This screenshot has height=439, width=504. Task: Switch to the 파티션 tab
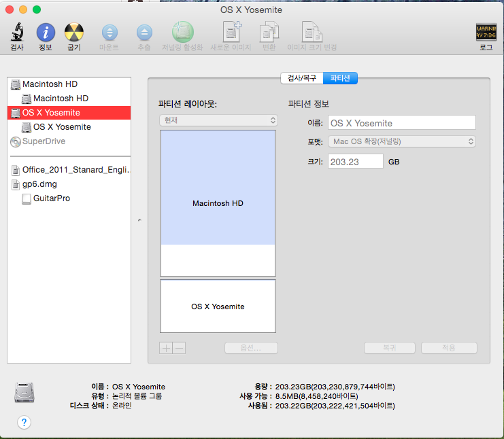(340, 78)
